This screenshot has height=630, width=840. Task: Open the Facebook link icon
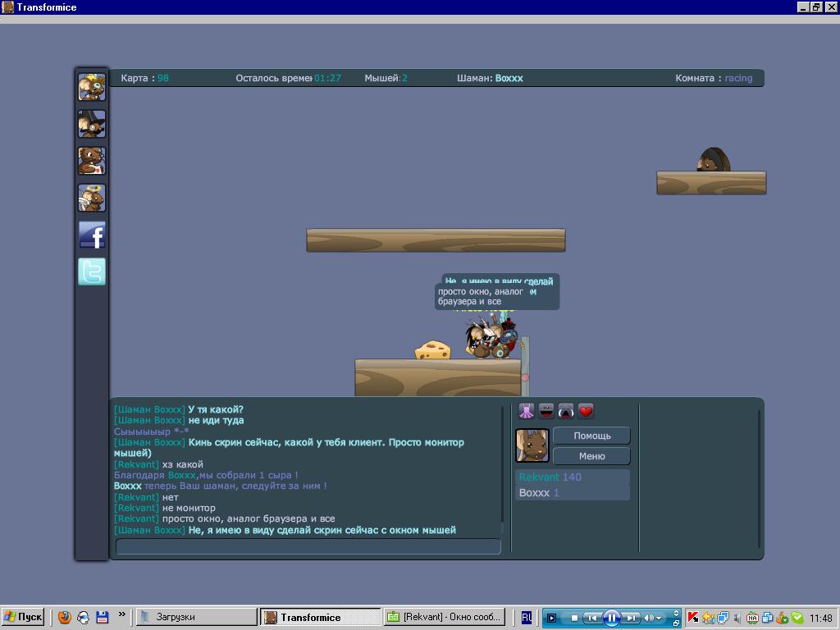point(92,235)
